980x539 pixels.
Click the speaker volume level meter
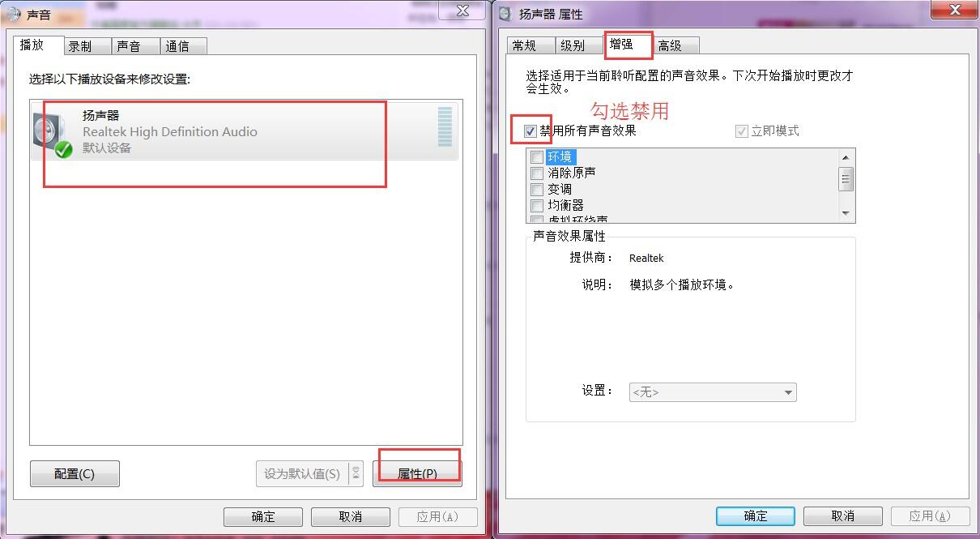pos(445,127)
